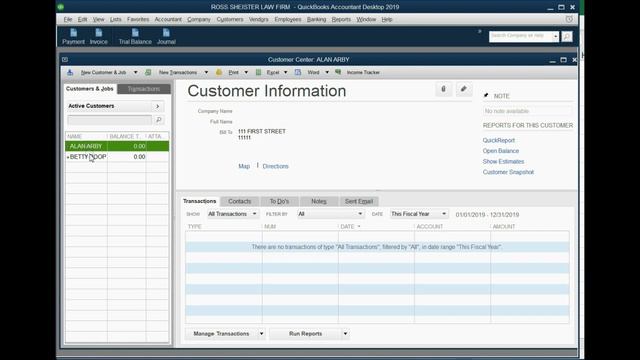The height and width of the screenshot is (360, 640).
Task: Open search box dropdown arrow
Action: pyautogui.click(x=556, y=36)
